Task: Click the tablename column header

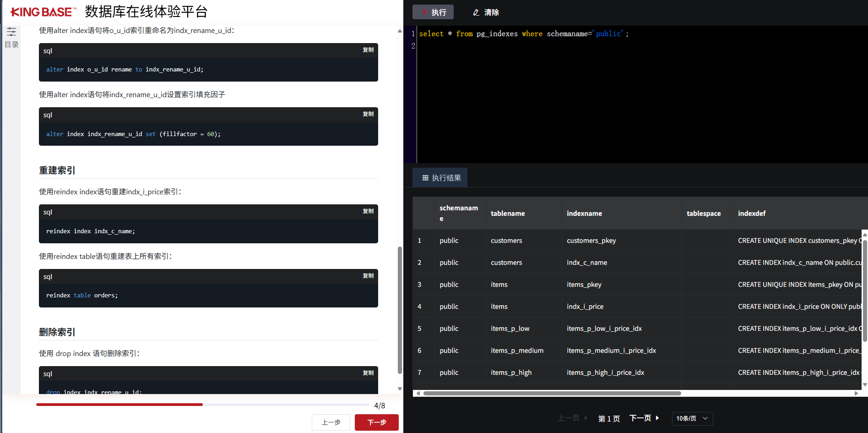Action: (x=524, y=214)
